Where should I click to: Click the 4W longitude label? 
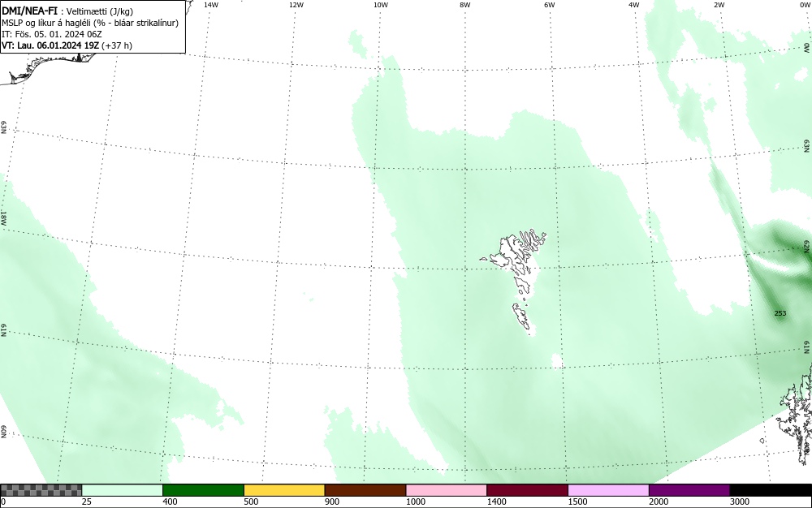coord(634,5)
